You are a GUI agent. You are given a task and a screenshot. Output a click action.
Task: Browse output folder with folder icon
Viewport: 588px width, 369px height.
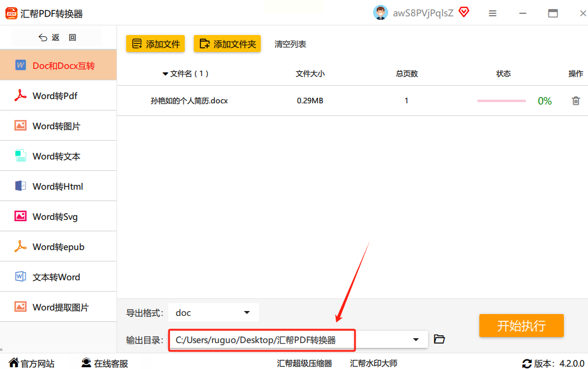tap(439, 339)
